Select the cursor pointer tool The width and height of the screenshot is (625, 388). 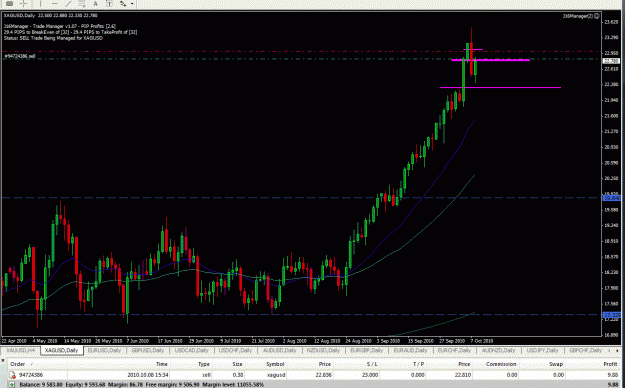click(x=9, y=4)
